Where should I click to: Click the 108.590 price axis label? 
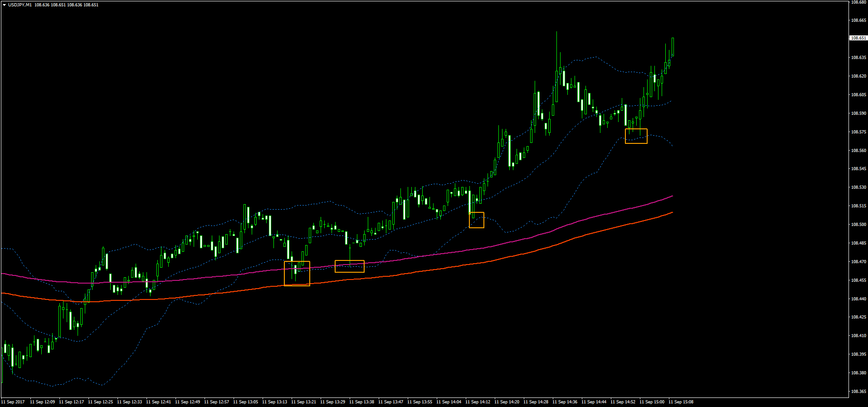[x=859, y=113]
